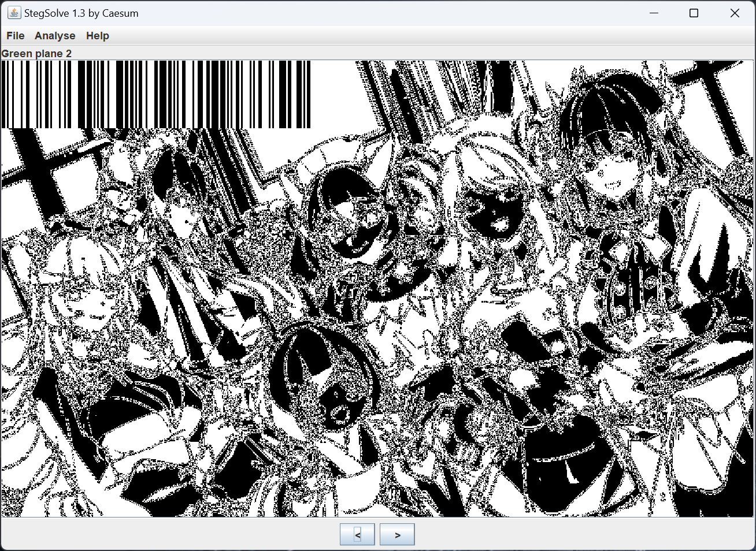Minimize the StegSolve window

click(654, 13)
